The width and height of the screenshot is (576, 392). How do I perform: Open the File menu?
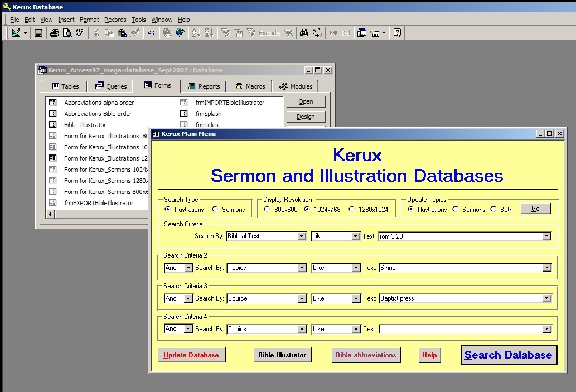coord(14,20)
